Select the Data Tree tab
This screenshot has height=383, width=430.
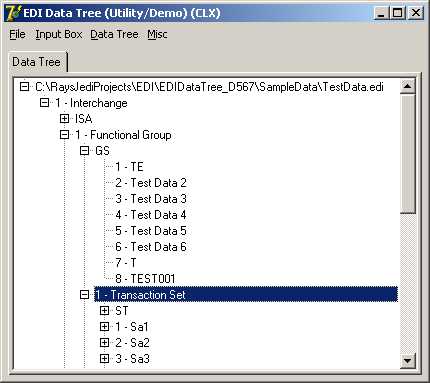(x=37, y=62)
